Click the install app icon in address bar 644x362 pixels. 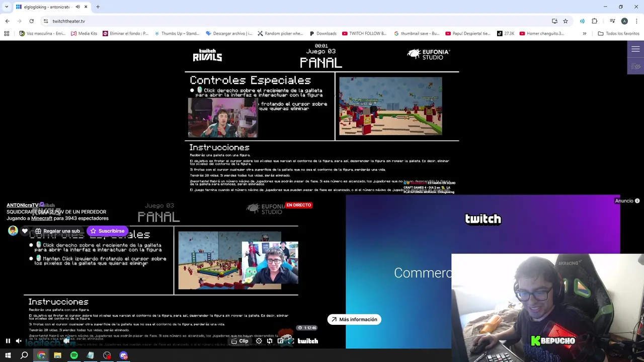point(554,21)
